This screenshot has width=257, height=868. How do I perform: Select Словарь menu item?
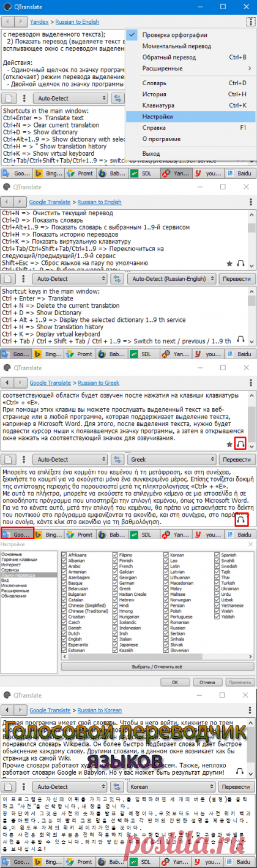point(191,82)
